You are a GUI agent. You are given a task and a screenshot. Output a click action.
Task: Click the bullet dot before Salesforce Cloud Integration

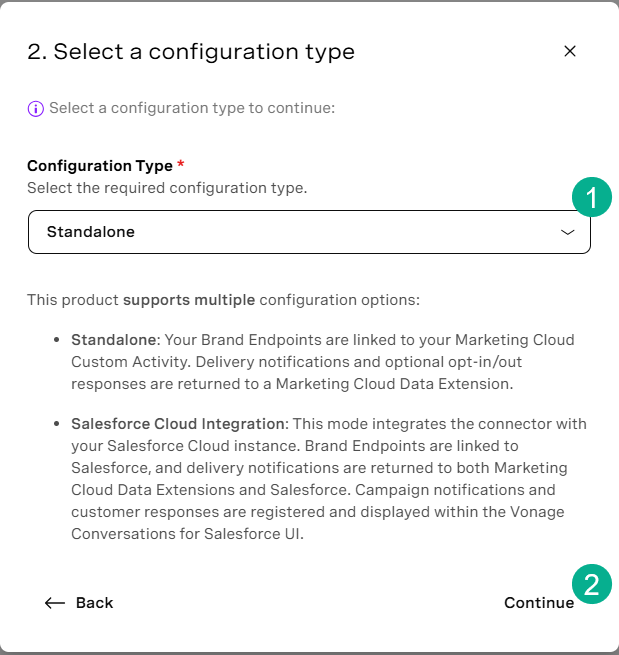[x=56, y=424]
